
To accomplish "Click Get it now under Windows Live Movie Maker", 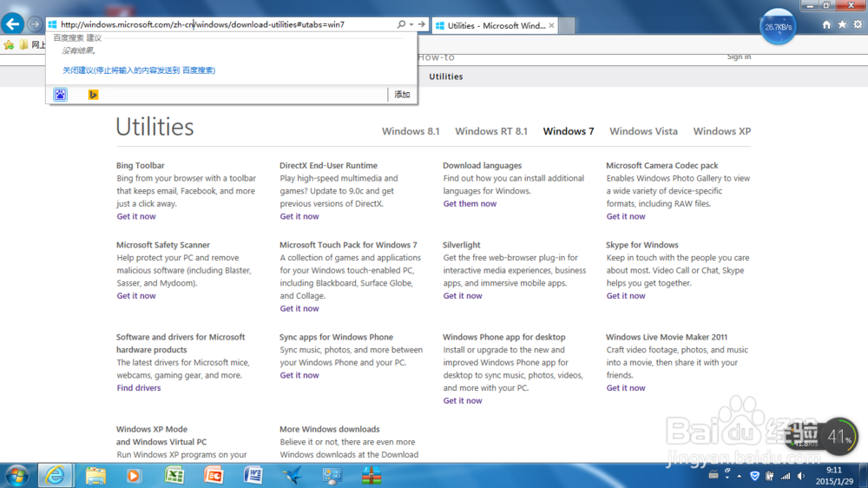I will click(x=626, y=388).
